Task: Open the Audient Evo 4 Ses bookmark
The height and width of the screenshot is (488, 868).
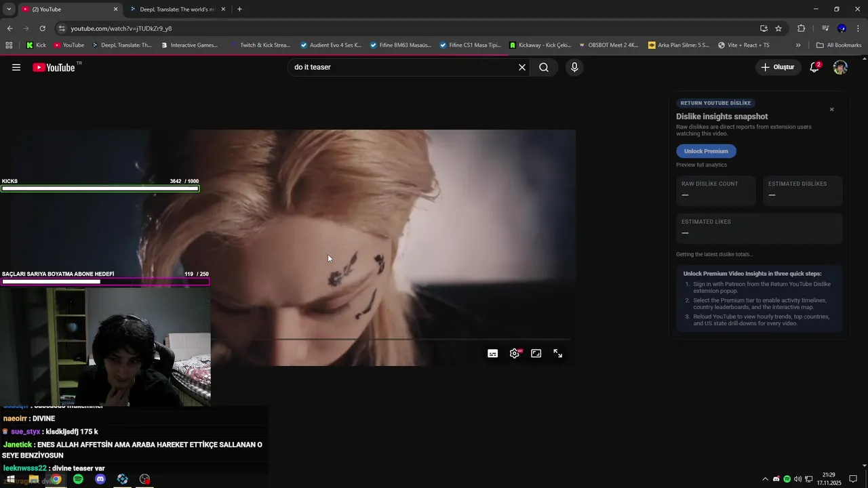Action: [330, 45]
